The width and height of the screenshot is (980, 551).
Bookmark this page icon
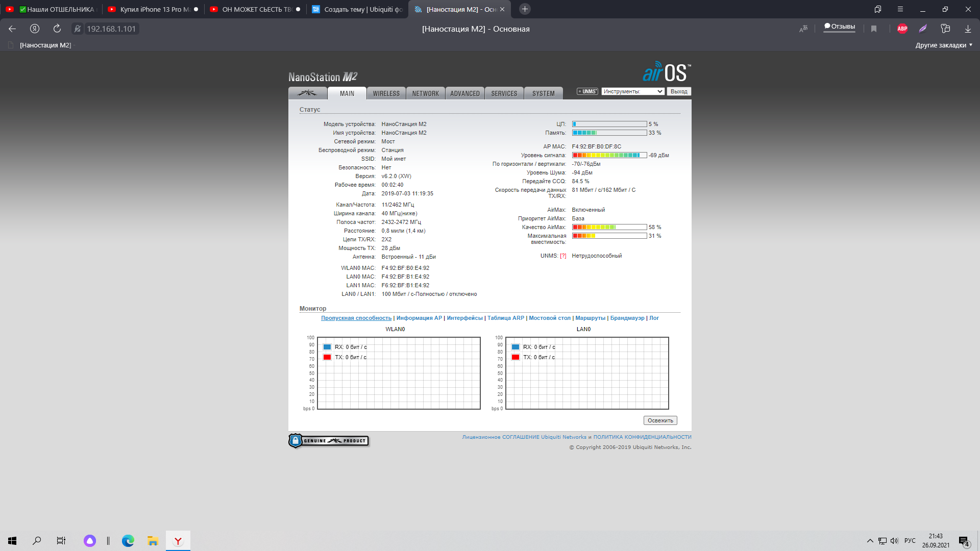pos(874,29)
